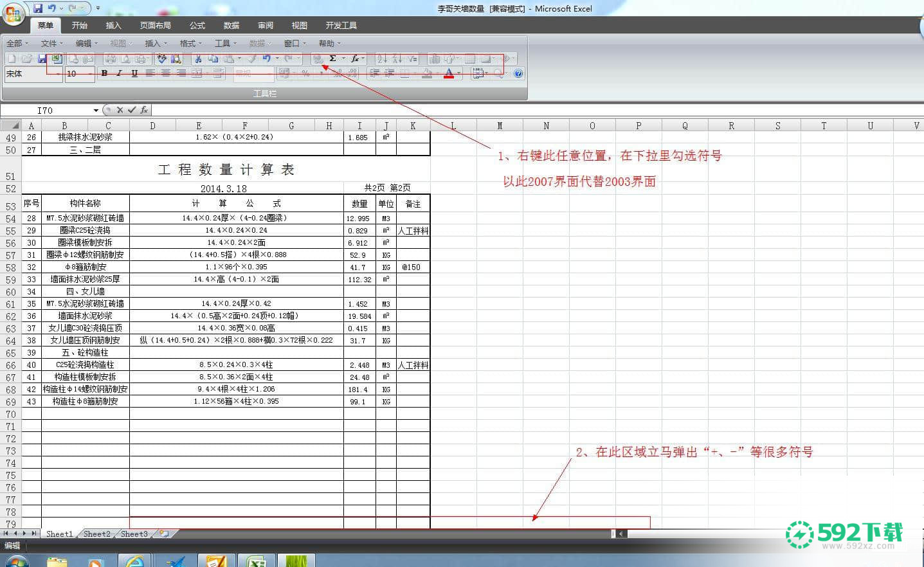Viewport: 924px width, 567px height.
Task: Click the sheet navigation first-sheet arrow
Action: (x=6, y=534)
